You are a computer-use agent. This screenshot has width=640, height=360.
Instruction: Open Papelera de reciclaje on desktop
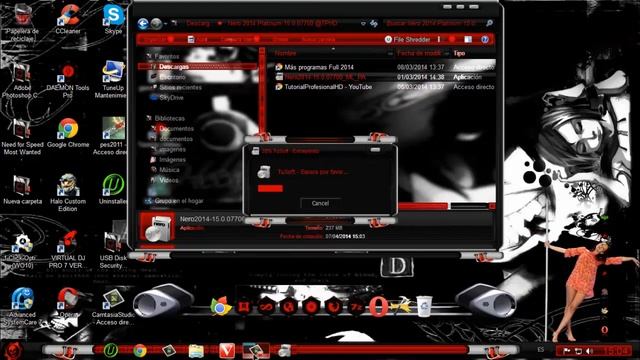coord(22,23)
